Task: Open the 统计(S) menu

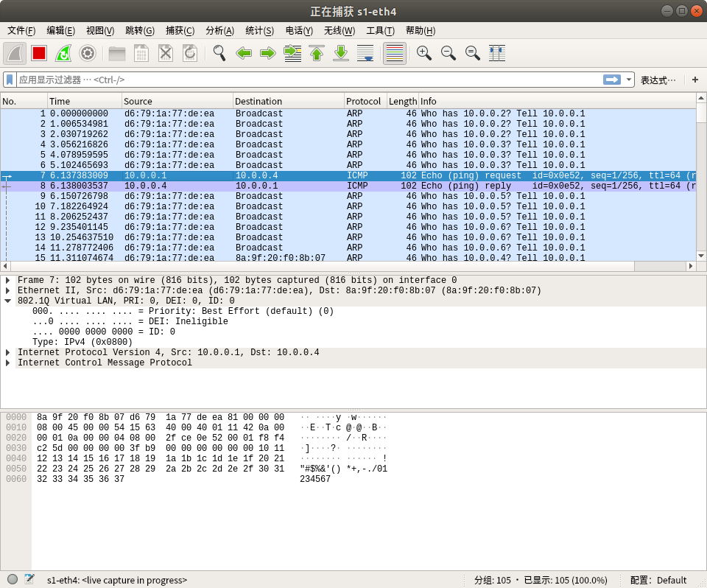Action: (x=259, y=30)
